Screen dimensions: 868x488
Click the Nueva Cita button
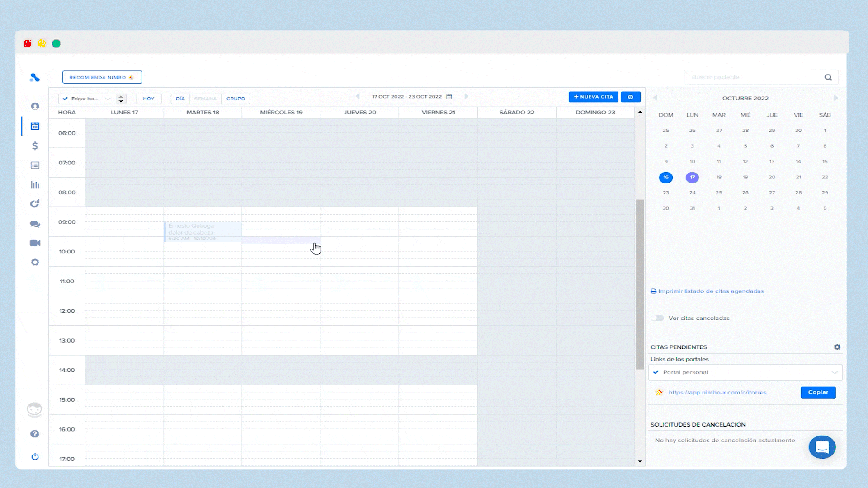593,97
